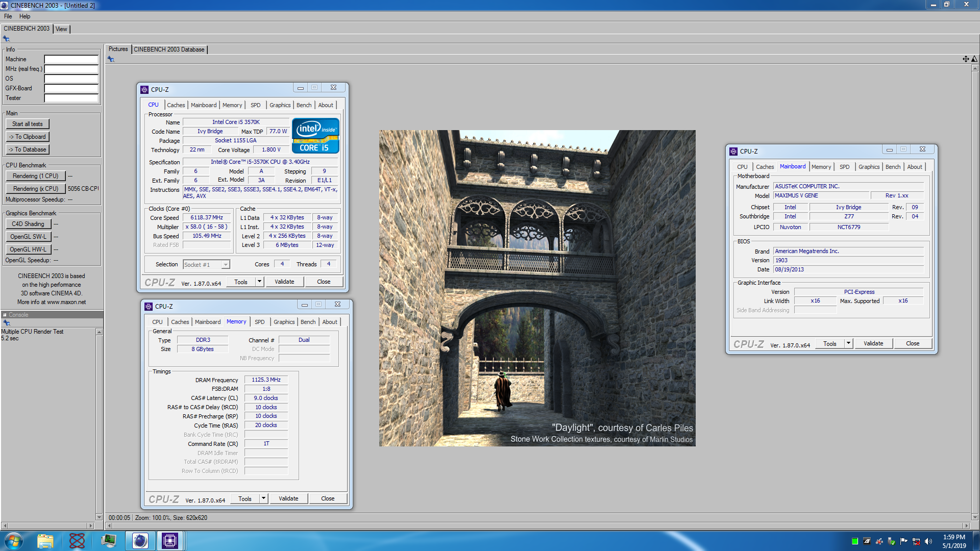
Task: Click the Intel Core i5 logo badge
Action: click(315, 136)
